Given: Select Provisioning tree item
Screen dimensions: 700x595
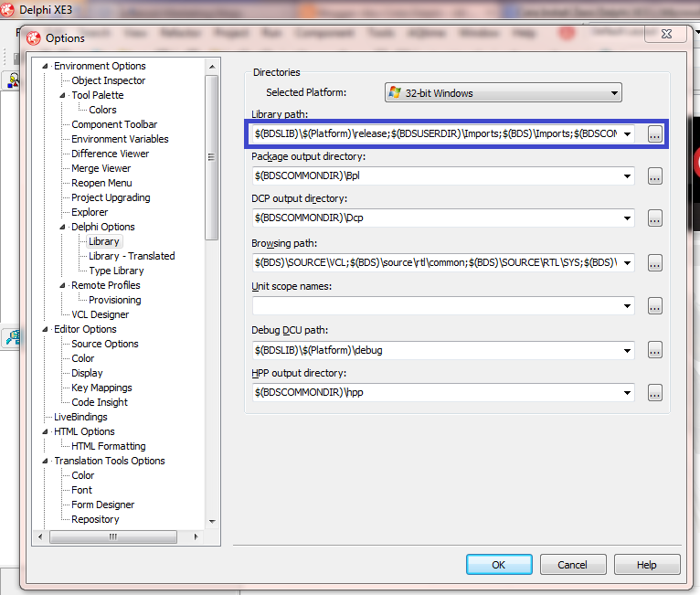Looking at the screenshot, I should pyautogui.click(x=115, y=300).
